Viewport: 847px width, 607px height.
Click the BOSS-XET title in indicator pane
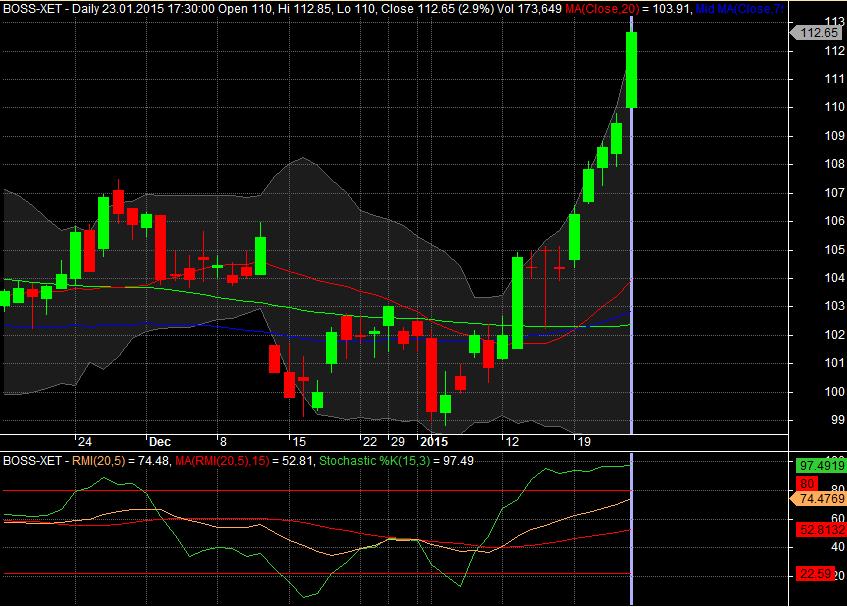pos(32,461)
